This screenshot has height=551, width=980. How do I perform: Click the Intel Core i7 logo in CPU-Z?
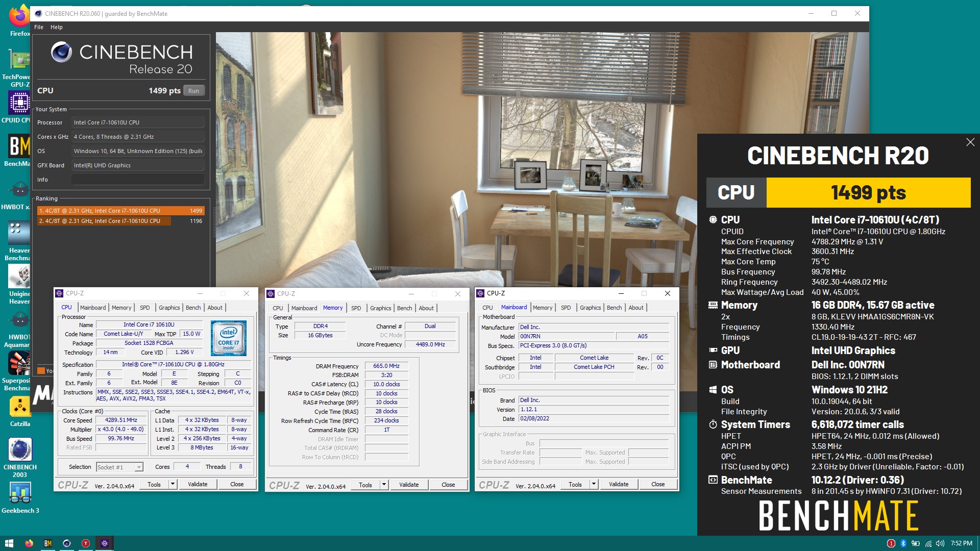pyautogui.click(x=229, y=338)
